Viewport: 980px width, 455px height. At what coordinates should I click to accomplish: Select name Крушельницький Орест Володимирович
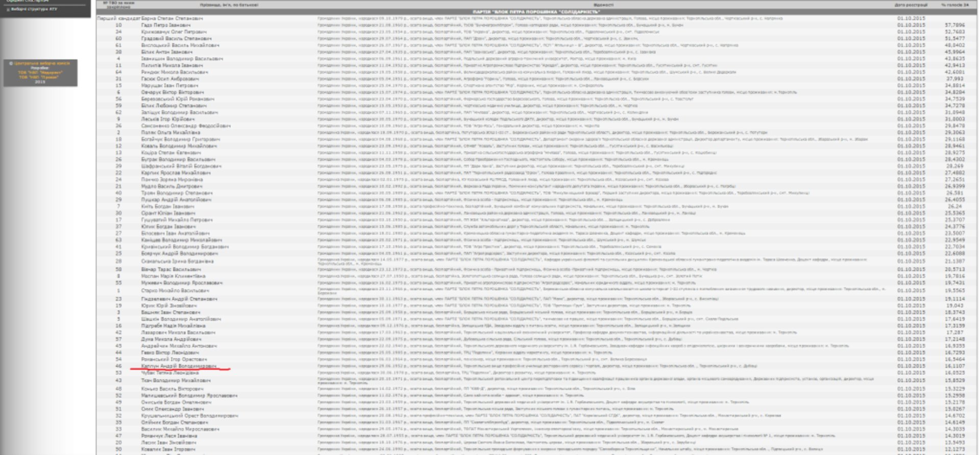pyautogui.click(x=190, y=416)
